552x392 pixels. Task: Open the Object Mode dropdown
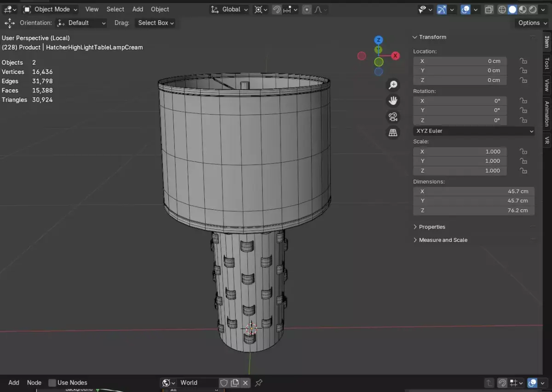[50, 9]
